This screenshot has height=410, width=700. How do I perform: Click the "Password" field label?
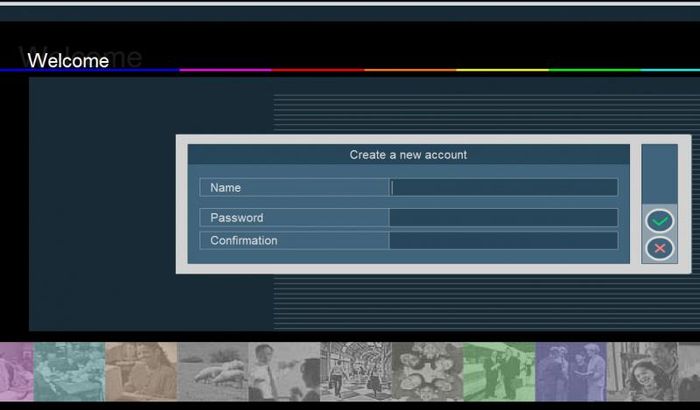coord(237,218)
